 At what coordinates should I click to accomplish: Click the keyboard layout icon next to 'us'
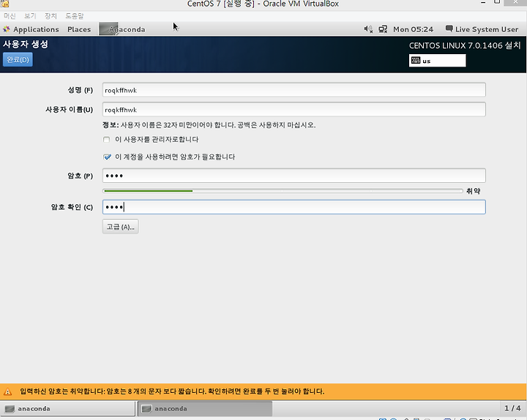[x=416, y=61]
